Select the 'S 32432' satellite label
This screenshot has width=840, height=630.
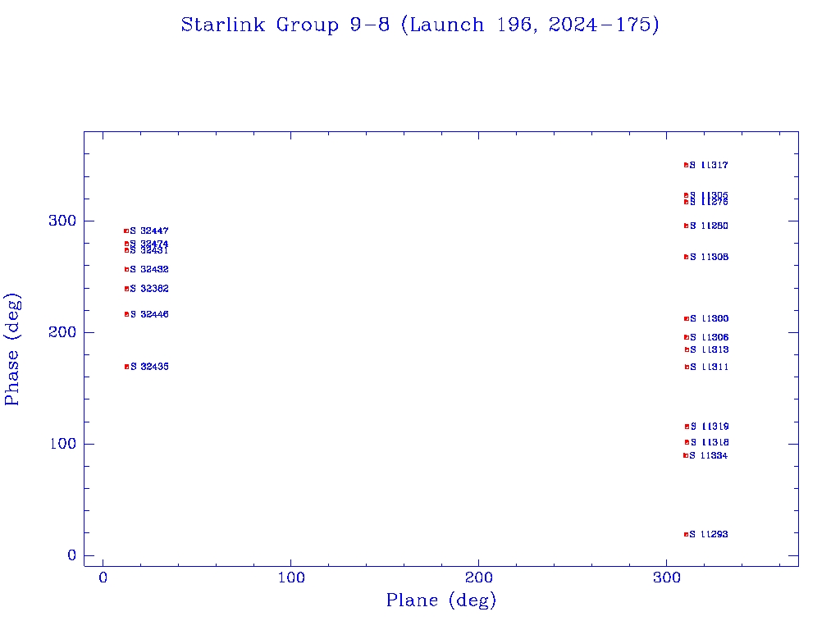pyautogui.click(x=149, y=269)
